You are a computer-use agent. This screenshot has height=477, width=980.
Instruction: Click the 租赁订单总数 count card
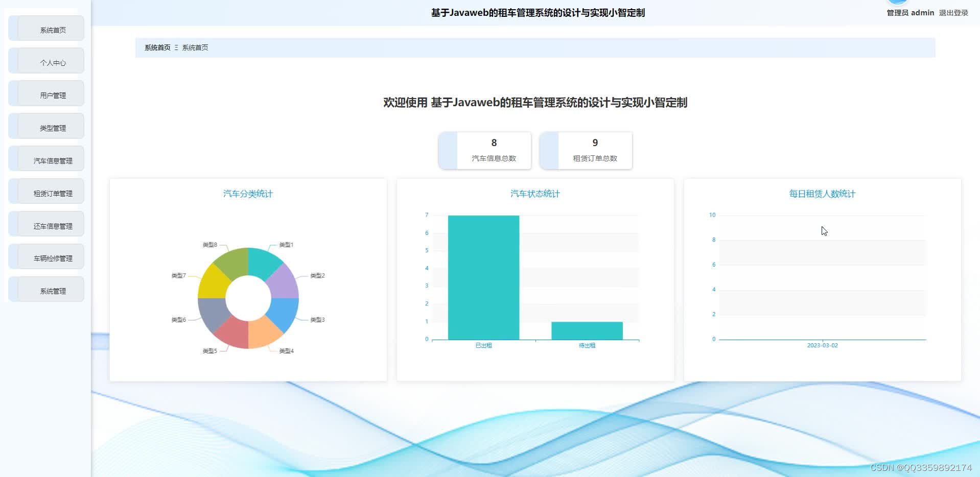586,151
